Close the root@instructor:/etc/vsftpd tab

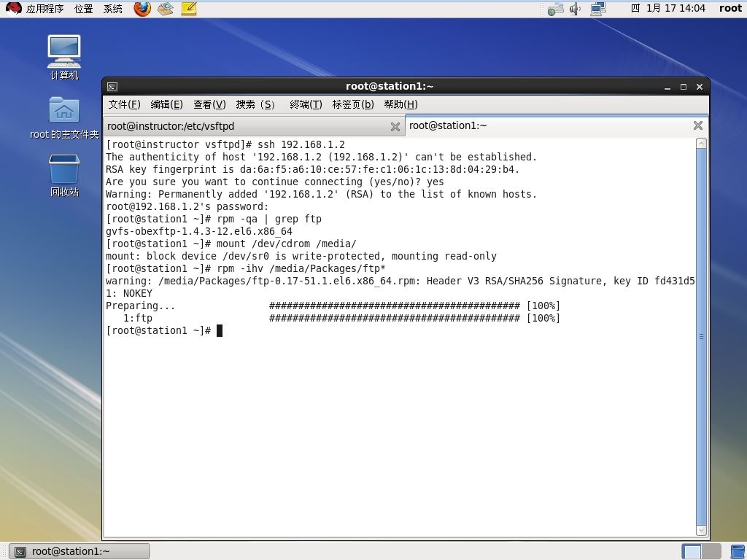(x=395, y=127)
